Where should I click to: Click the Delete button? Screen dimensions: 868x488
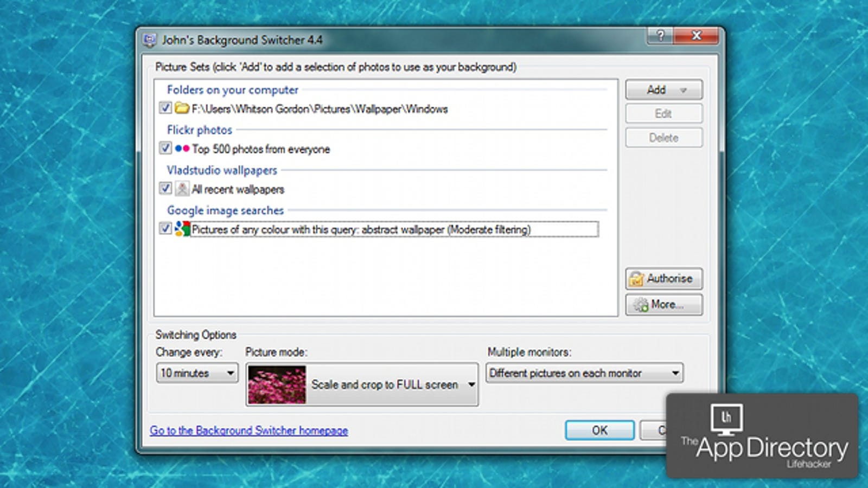[x=664, y=138]
